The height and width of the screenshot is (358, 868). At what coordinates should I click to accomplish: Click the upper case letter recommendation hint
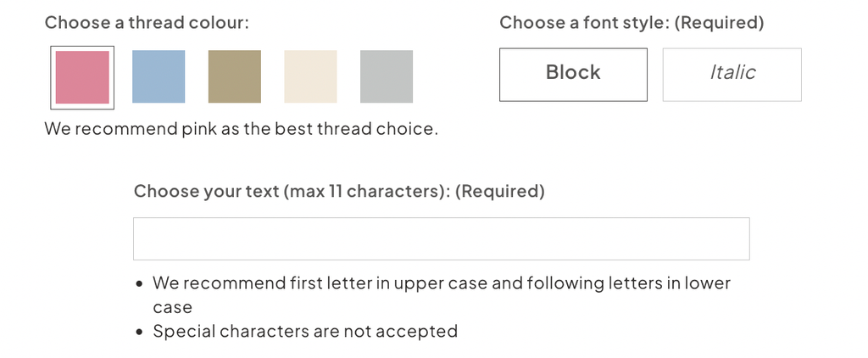point(442,295)
